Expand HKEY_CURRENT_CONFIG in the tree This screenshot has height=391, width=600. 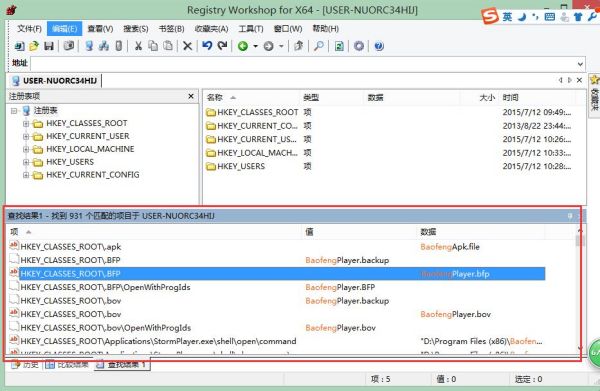point(26,175)
